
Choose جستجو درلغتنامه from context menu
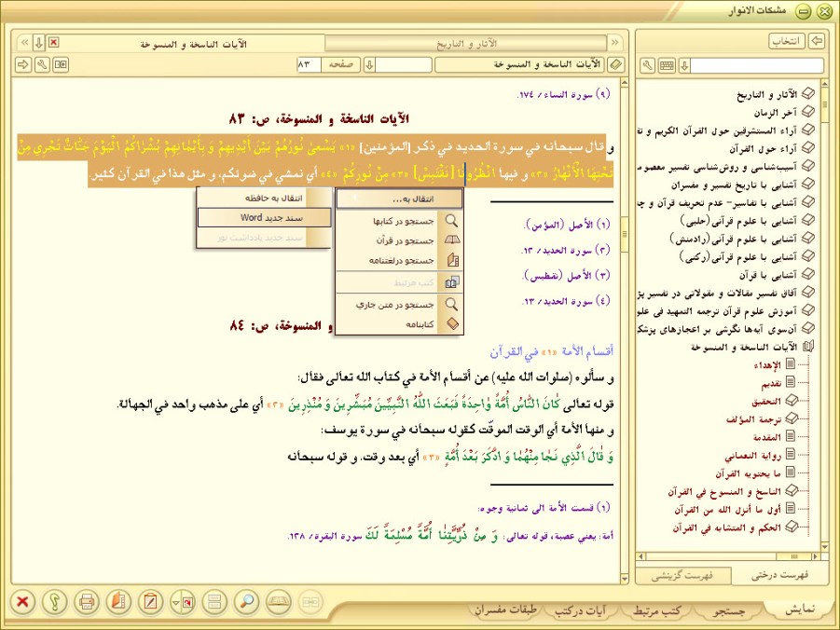point(400,260)
